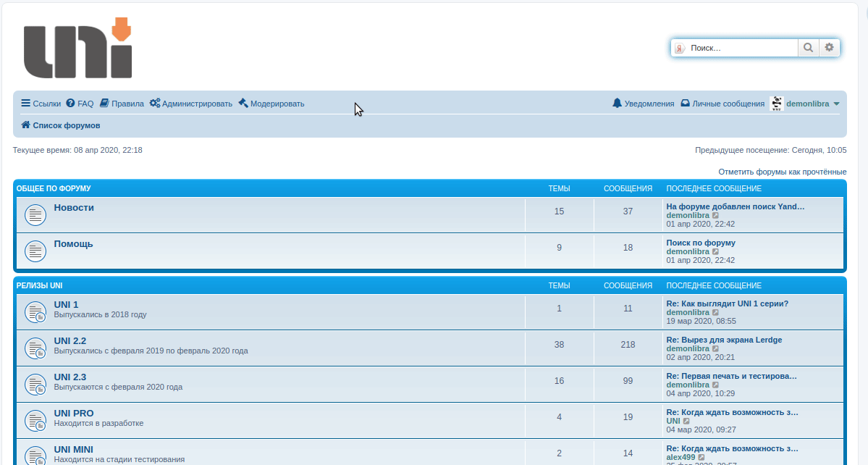This screenshot has width=868, height=465.
Task: Open Личные сообщения inbox
Action: [x=722, y=104]
